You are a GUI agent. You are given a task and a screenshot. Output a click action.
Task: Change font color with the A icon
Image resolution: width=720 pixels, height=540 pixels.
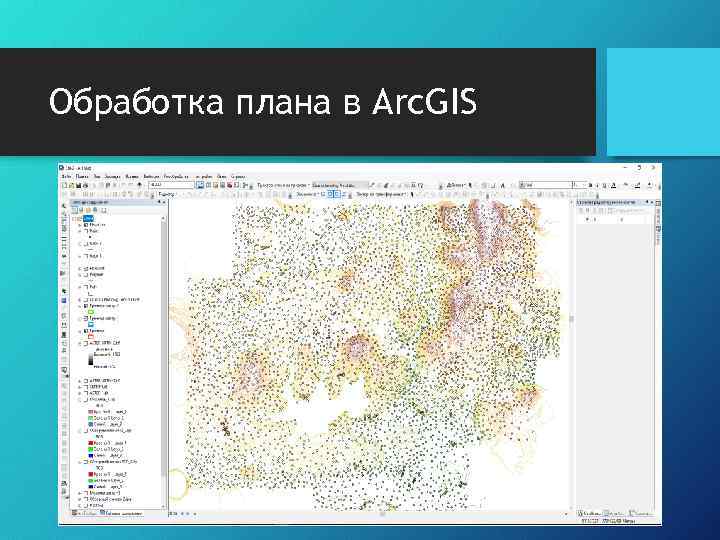pos(613,185)
